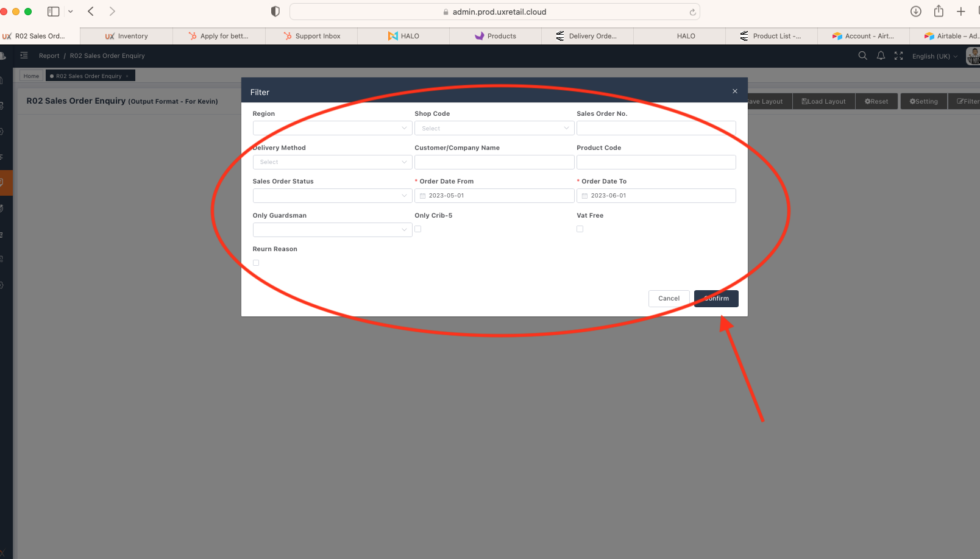Screen dimensions: 980x559
Task: Click the Order Date From field
Action: pos(494,196)
